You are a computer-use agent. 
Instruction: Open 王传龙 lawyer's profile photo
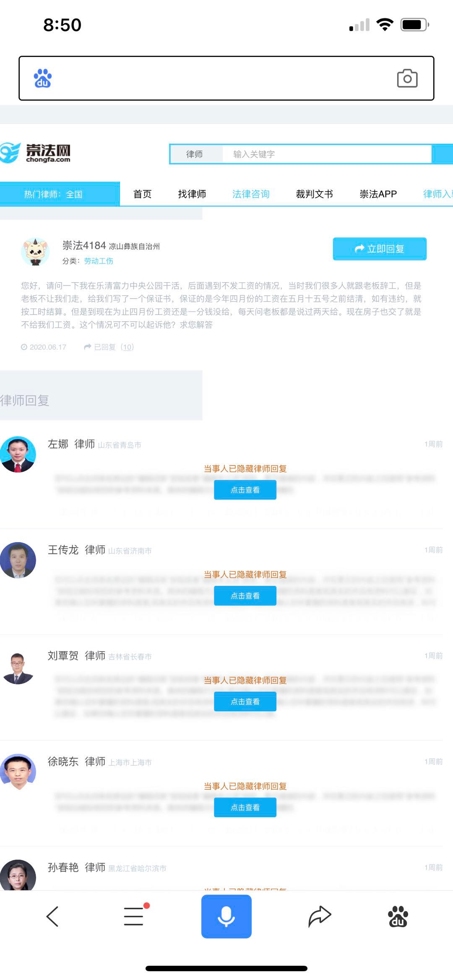click(18, 560)
